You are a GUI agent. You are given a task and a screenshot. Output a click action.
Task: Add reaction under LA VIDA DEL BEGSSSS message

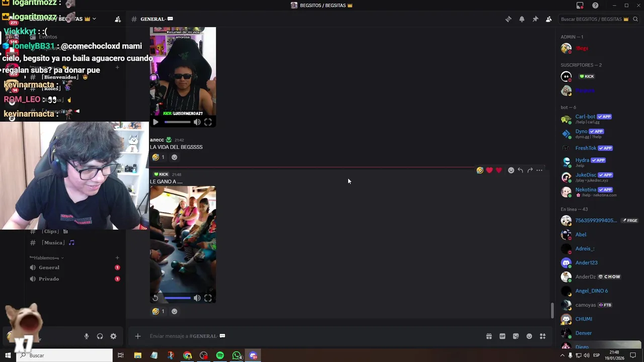(174, 157)
